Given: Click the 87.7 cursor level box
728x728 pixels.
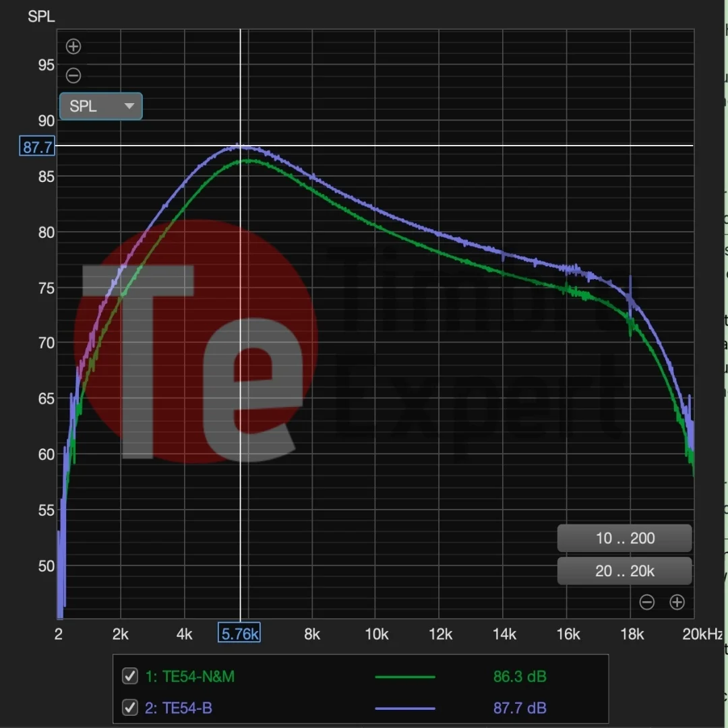Looking at the screenshot, I should (x=37, y=147).
